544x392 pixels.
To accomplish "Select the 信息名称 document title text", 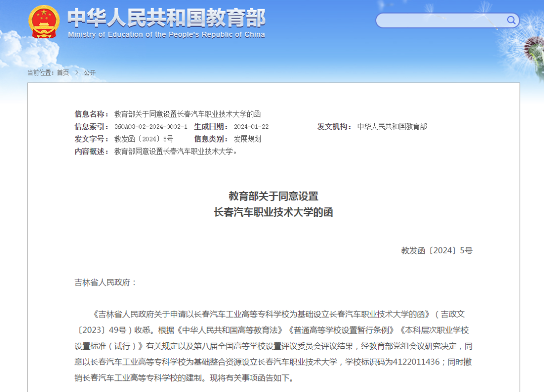I will tap(186, 114).
